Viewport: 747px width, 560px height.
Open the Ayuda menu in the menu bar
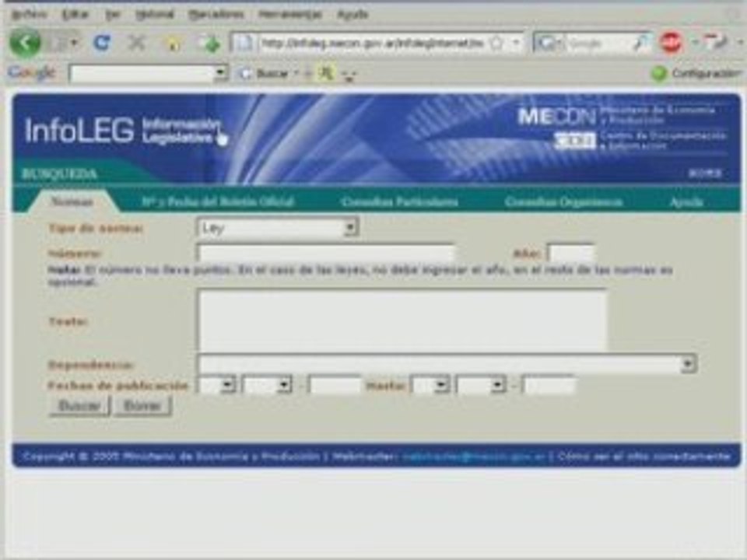pyautogui.click(x=352, y=14)
